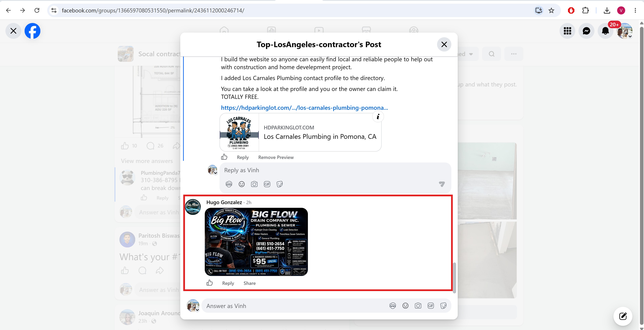Screen dimensions: 644x330
Task: Click the info icon on link preview
Action: pyautogui.click(x=378, y=117)
